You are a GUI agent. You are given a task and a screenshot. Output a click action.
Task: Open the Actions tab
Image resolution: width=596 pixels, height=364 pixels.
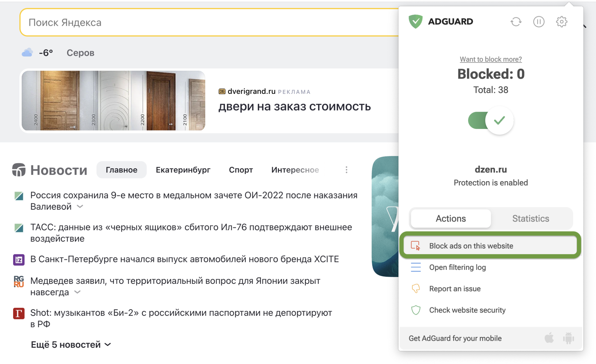[450, 218]
